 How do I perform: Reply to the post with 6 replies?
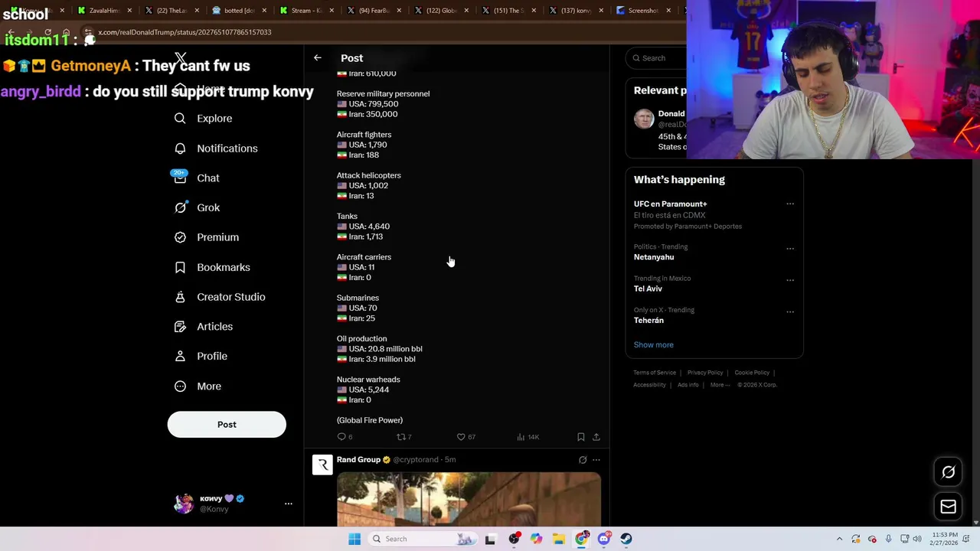345,437
